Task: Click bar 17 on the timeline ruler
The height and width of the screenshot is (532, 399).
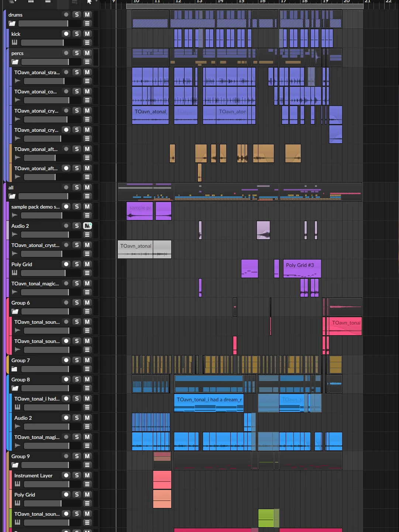Action: [283, 1]
